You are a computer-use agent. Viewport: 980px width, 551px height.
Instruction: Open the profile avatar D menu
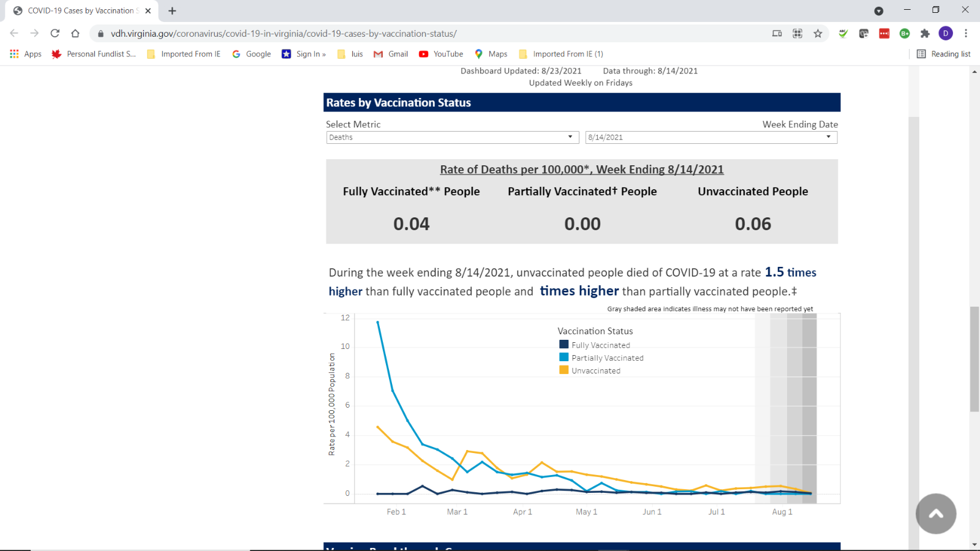946,34
